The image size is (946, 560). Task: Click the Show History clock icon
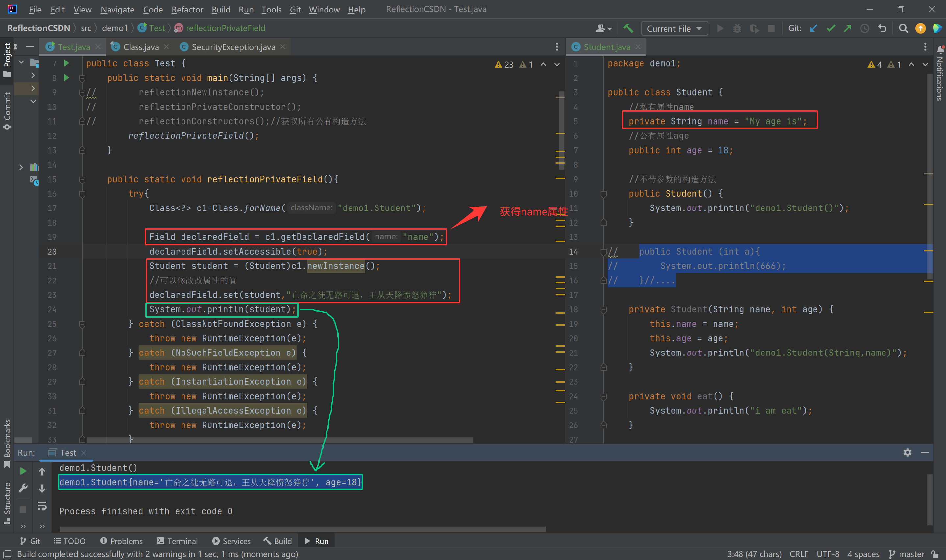[864, 28]
